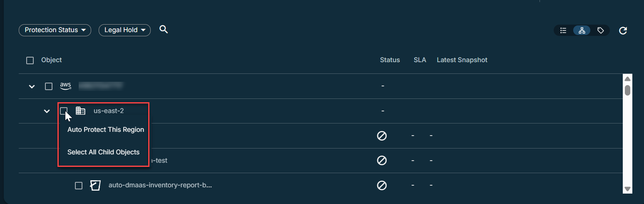Choose Select All Child Objects
This screenshot has height=204, width=644.
103,152
